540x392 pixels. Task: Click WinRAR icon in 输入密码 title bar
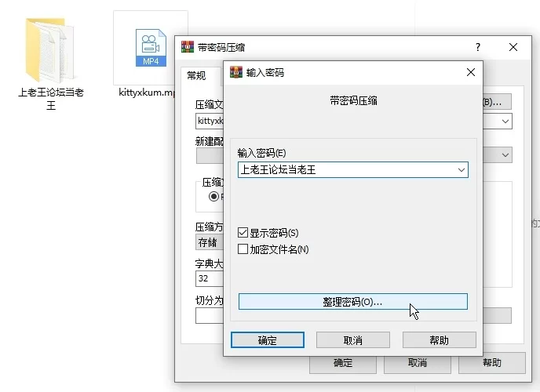point(235,72)
